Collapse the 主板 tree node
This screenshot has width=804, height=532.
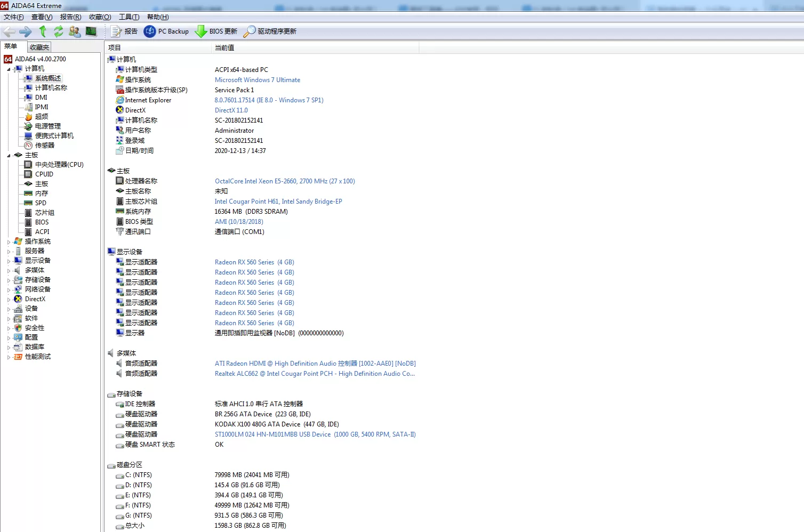tap(9, 156)
